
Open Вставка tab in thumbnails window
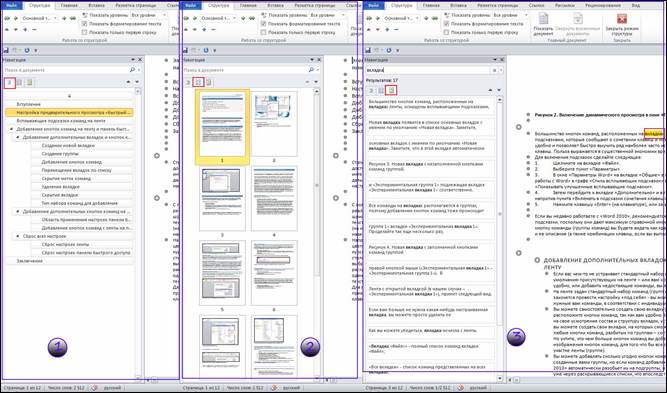(276, 6)
